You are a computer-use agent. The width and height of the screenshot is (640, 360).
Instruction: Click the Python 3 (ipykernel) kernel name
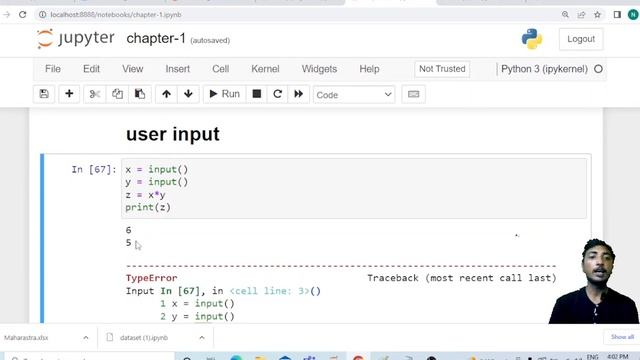544,69
